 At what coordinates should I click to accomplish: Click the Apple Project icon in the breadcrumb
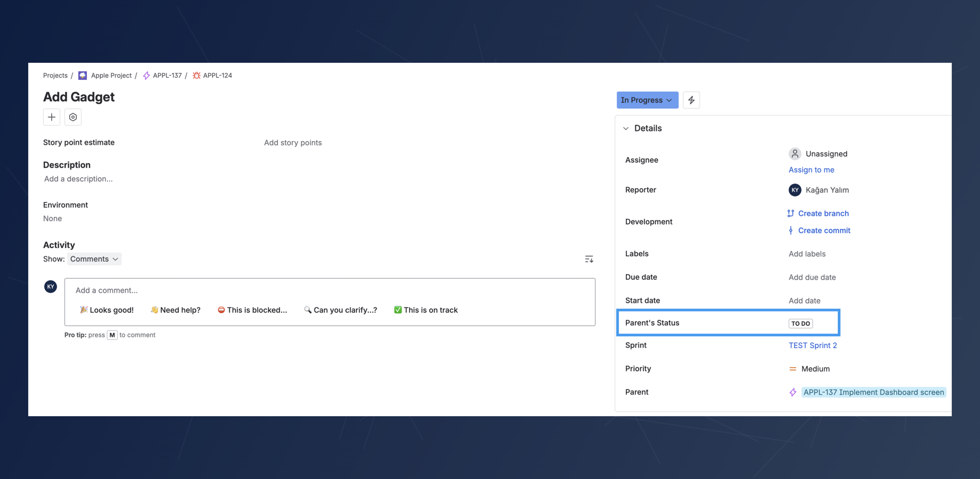pos(83,75)
